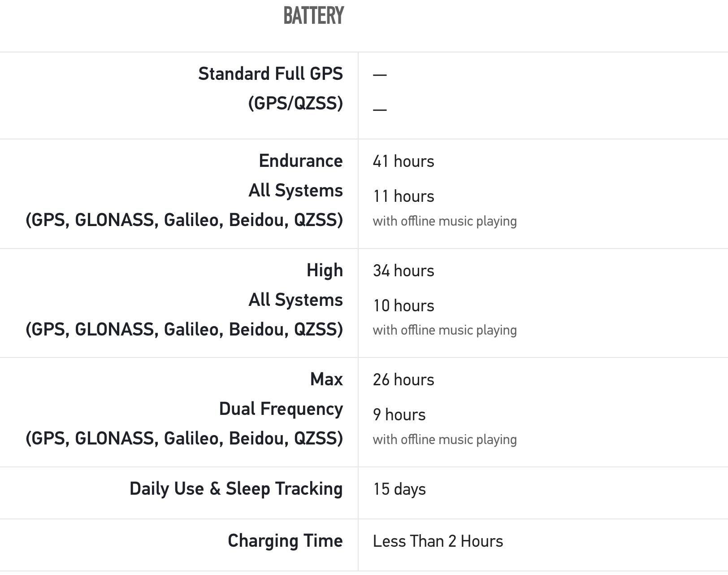Click the Less Than 2 Hours value
The width and height of the screenshot is (728, 575).
point(438,541)
